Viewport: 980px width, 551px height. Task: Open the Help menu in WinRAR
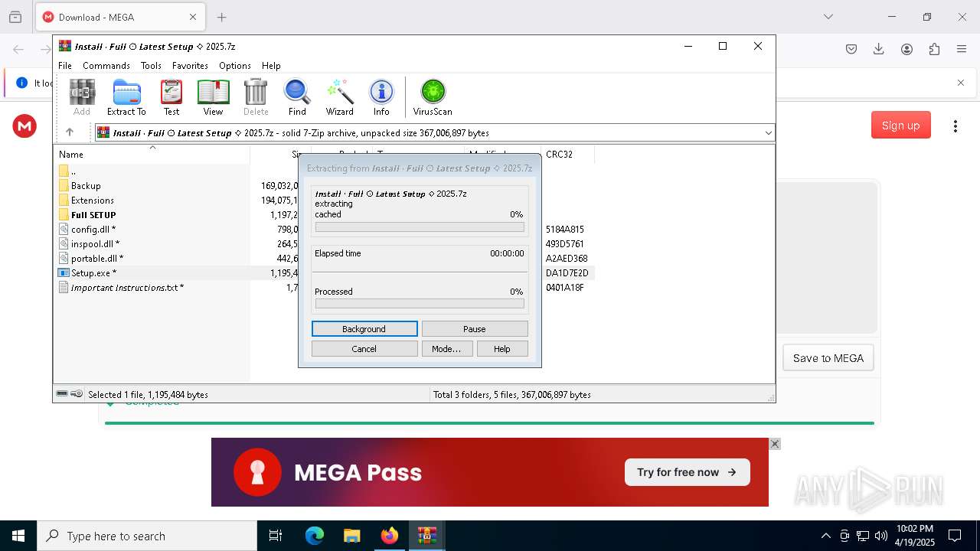271,66
